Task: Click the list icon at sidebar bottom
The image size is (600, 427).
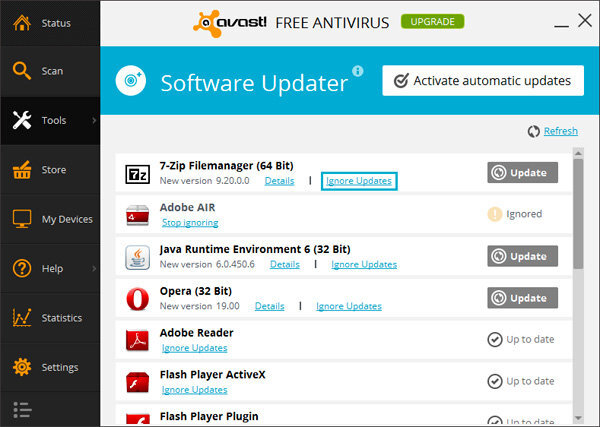Action: 22,410
